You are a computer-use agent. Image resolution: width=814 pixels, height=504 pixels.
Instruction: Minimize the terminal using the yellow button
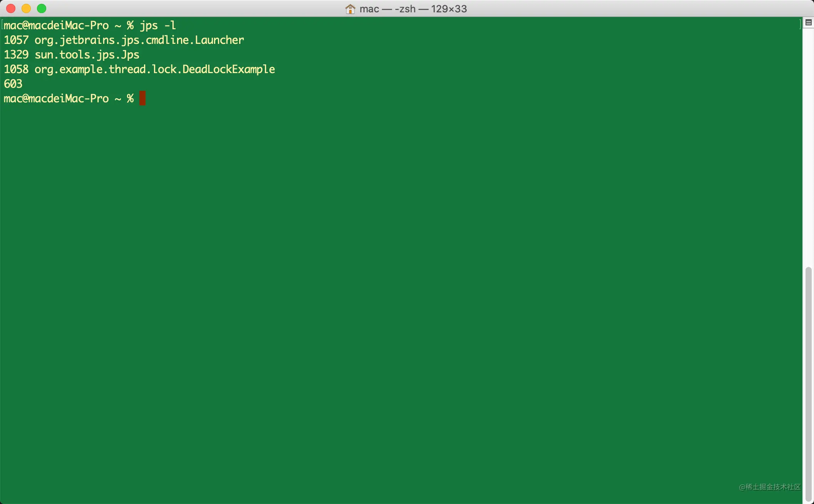point(26,8)
